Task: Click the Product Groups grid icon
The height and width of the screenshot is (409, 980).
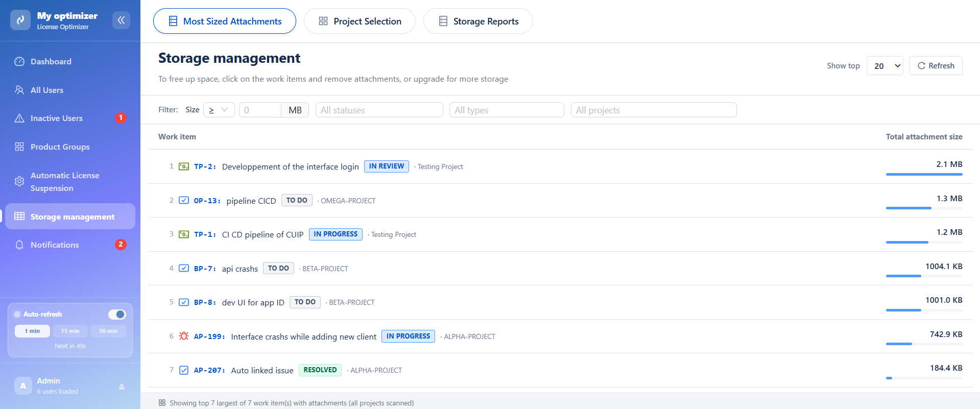Action: click(19, 147)
